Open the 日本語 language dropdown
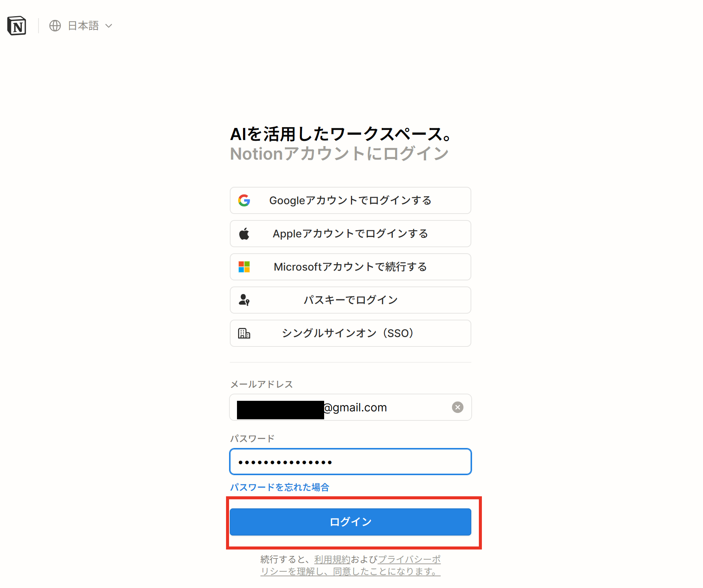Viewport: 703px width, 588px height. click(83, 26)
